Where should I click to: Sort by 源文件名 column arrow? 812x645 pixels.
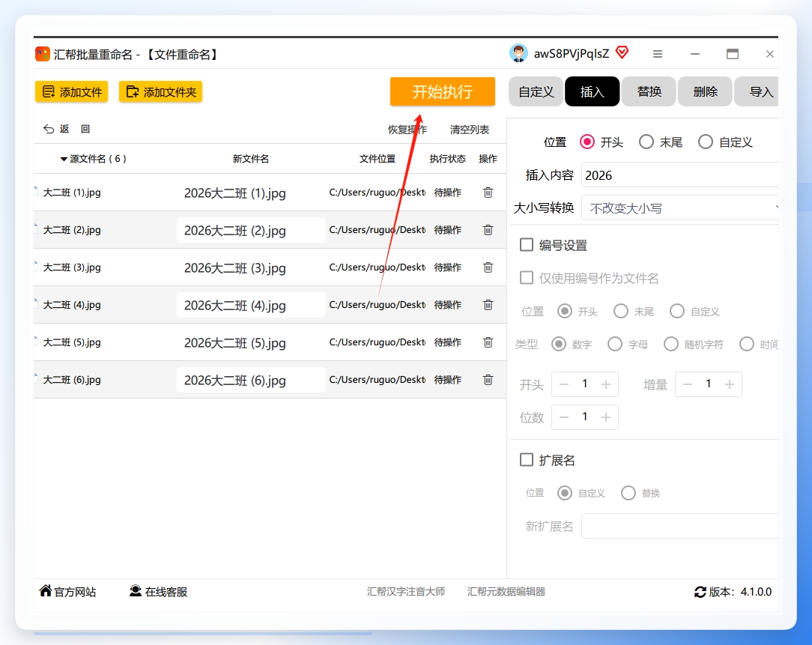[x=64, y=159]
